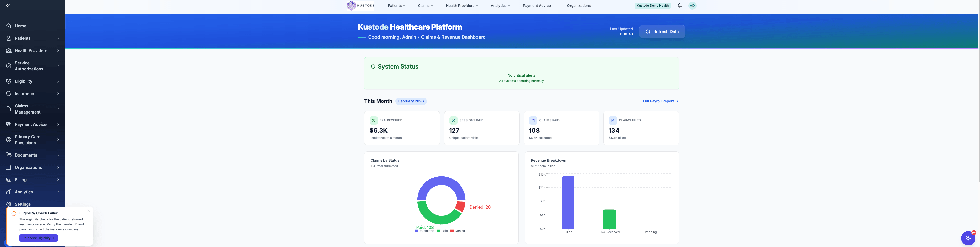Open the floating assistant icon with 9+ badge

(x=968, y=238)
